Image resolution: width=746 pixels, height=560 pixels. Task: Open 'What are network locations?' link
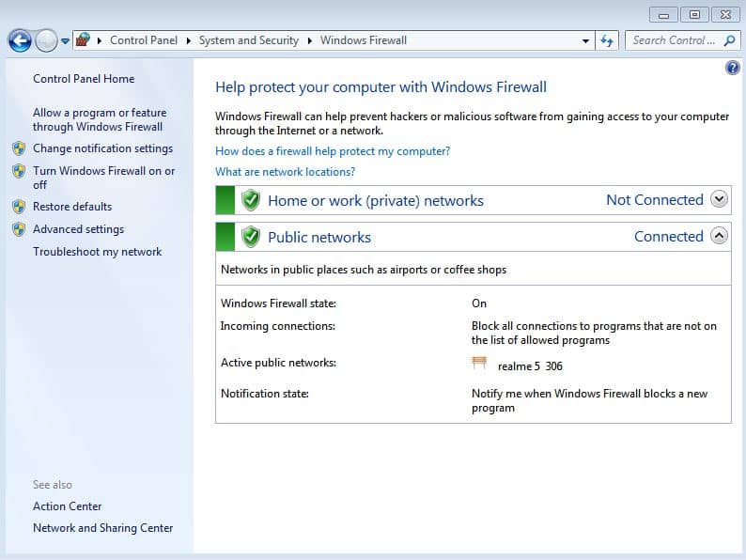tap(285, 172)
